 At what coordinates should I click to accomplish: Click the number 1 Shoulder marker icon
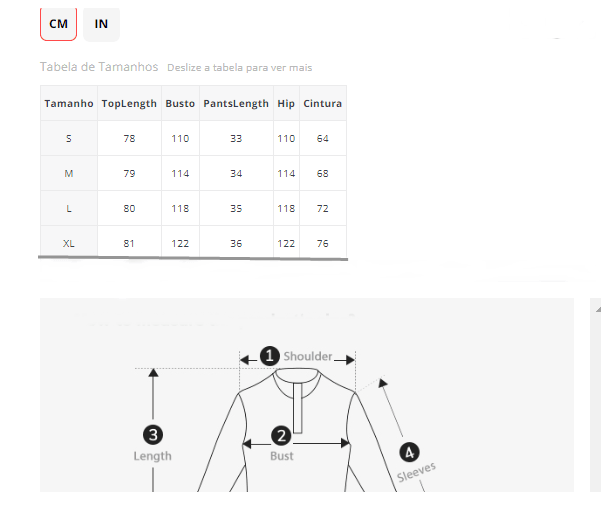coord(269,356)
